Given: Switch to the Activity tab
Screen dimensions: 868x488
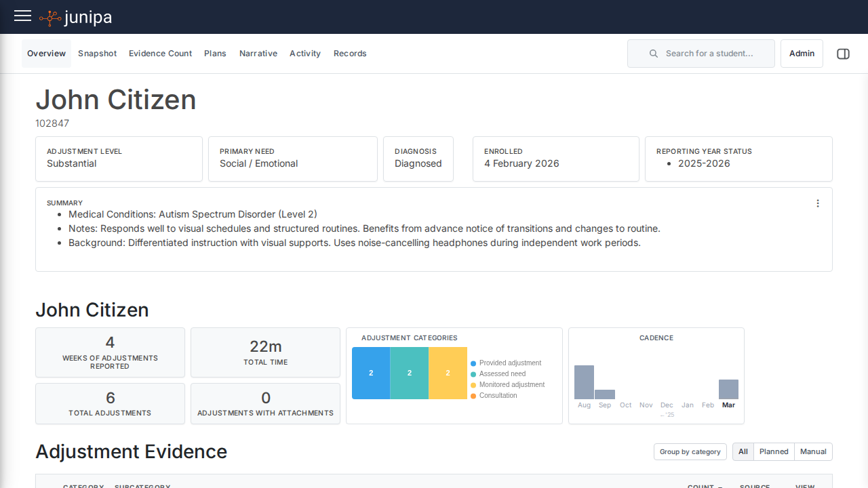Looking at the screenshot, I should pos(304,53).
